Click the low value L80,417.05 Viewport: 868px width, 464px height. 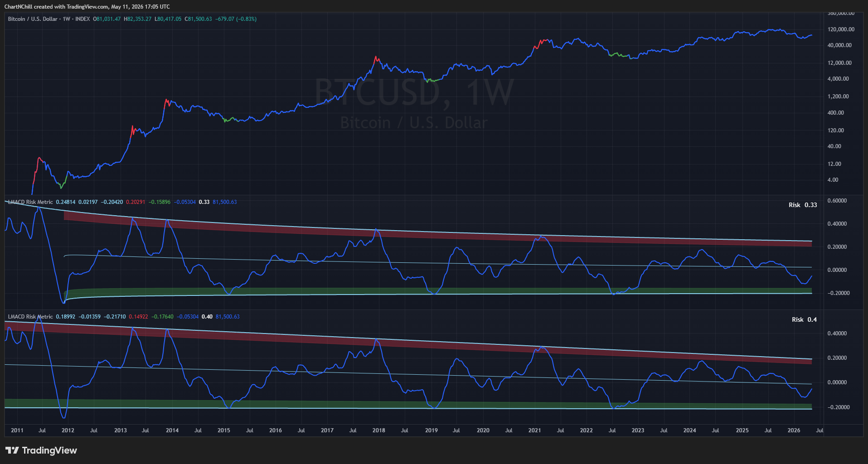coord(168,19)
